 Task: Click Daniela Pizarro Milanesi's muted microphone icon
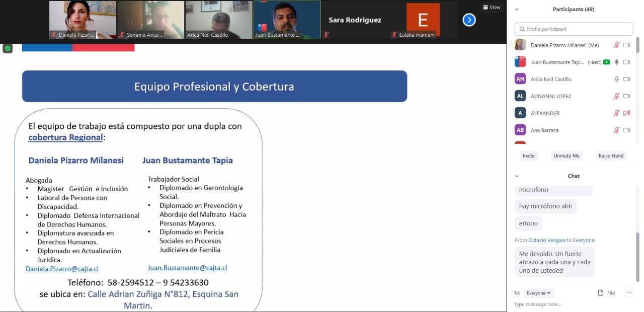(x=616, y=45)
